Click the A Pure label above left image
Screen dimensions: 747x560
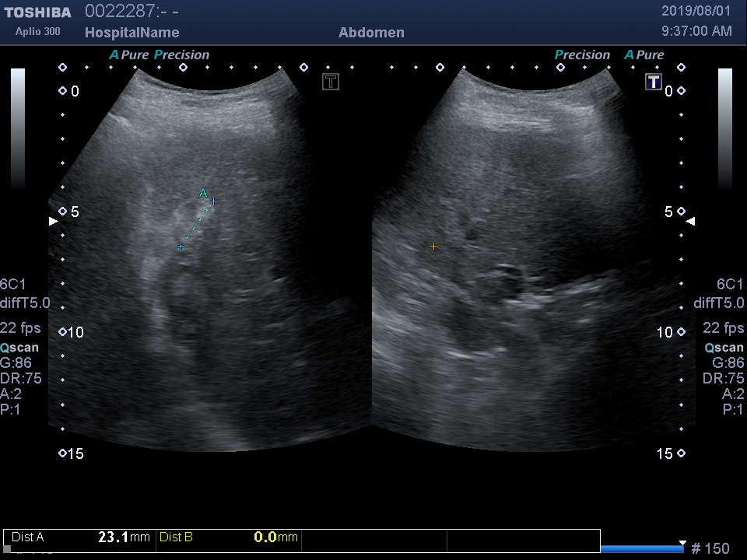(x=129, y=54)
